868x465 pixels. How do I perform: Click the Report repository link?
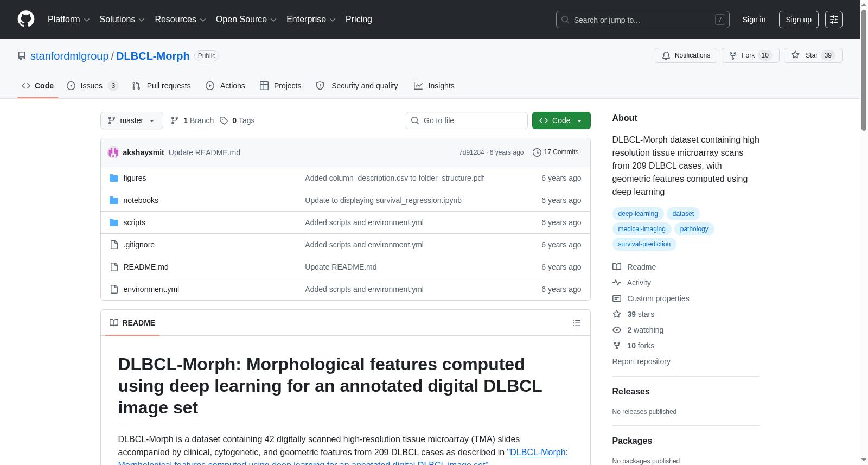tap(641, 361)
